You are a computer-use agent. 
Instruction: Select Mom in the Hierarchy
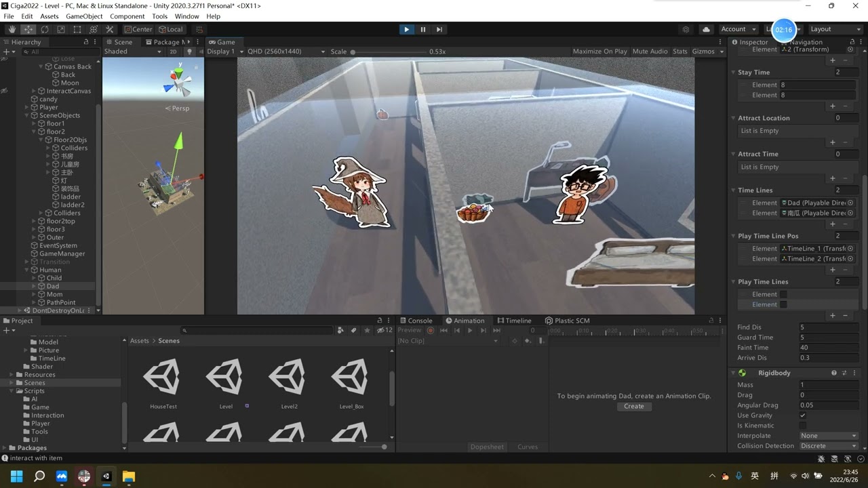pos(54,294)
